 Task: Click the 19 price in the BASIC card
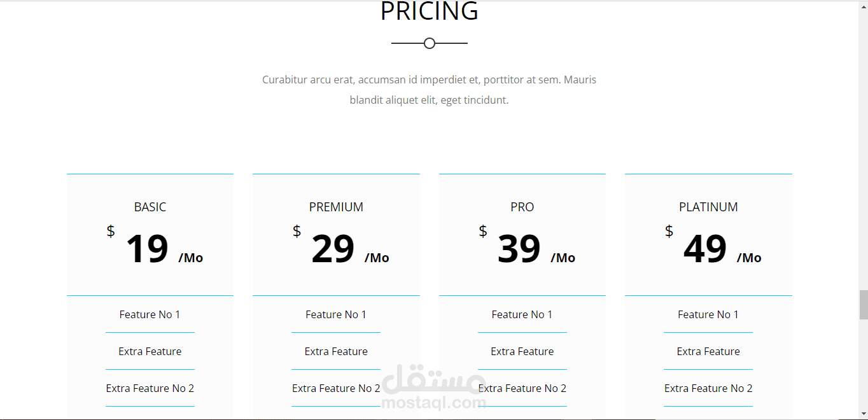(x=147, y=249)
